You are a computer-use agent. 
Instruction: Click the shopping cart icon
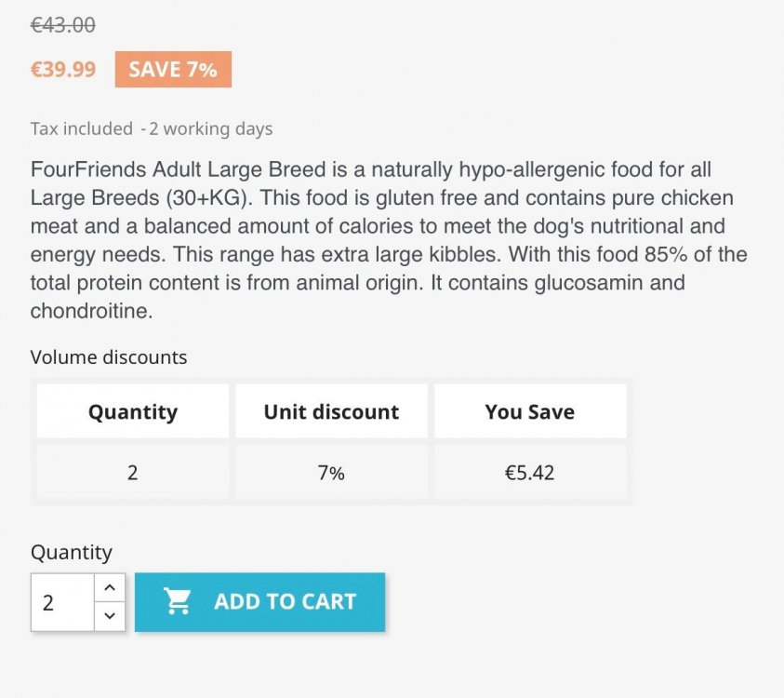coord(177,601)
